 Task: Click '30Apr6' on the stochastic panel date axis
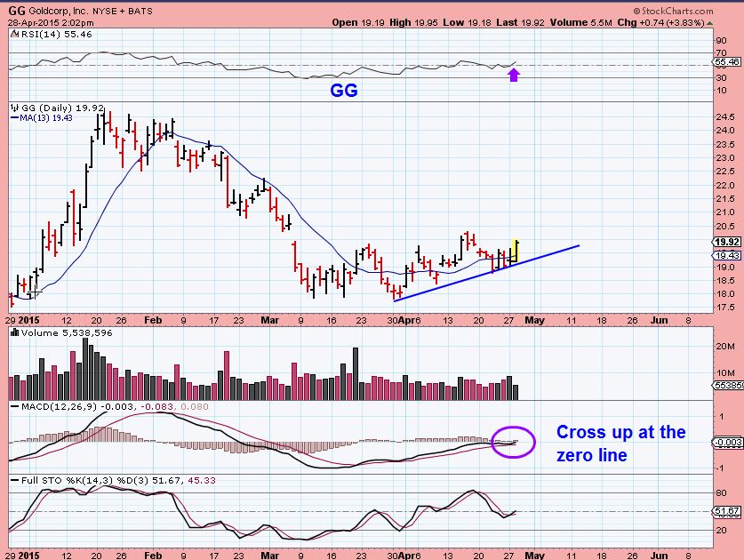coord(404,556)
